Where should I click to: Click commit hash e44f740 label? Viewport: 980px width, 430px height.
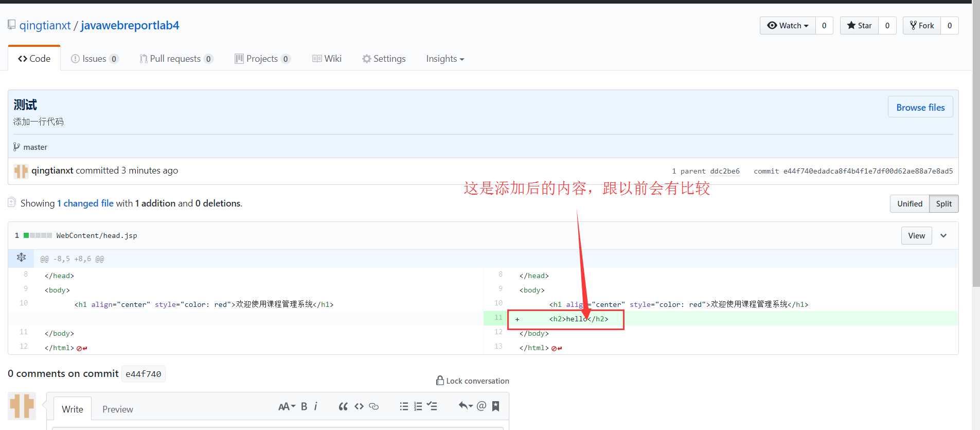click(x=144, y=374)
